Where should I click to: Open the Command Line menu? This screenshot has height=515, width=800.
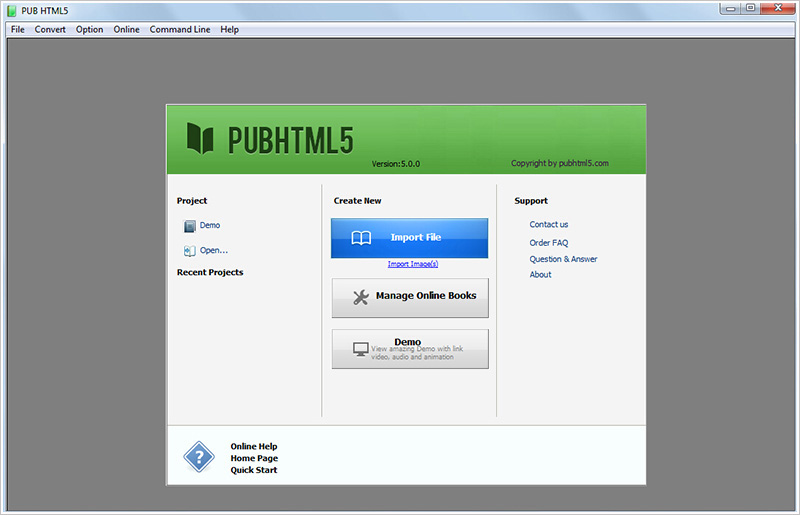coord(180,30)
